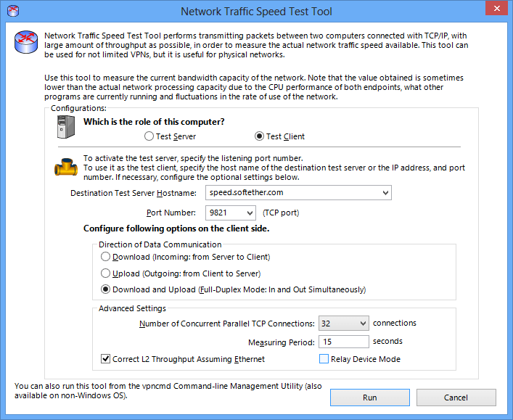The image size is (513, 420).
Task: Choose Download direction option
Action: coord(106,257)
